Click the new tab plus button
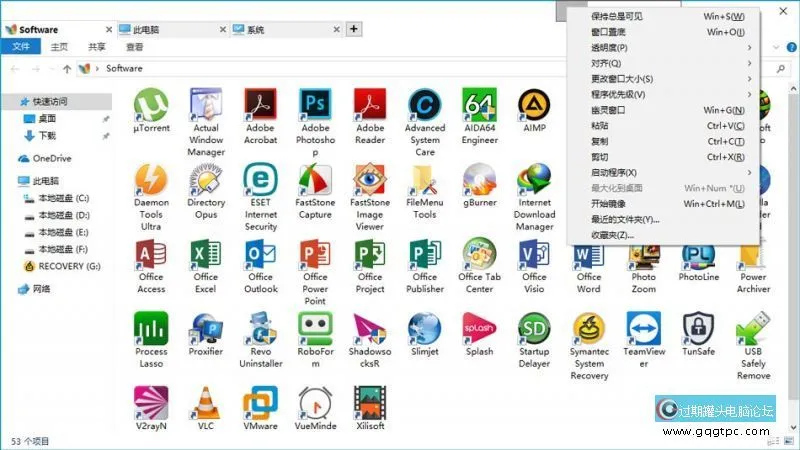 pos(354,29)
